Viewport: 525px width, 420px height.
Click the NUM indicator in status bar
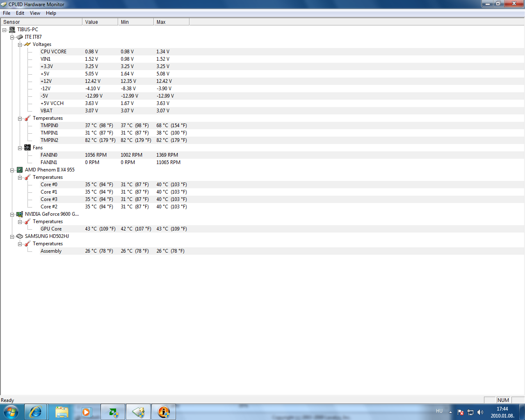[503, 400]
